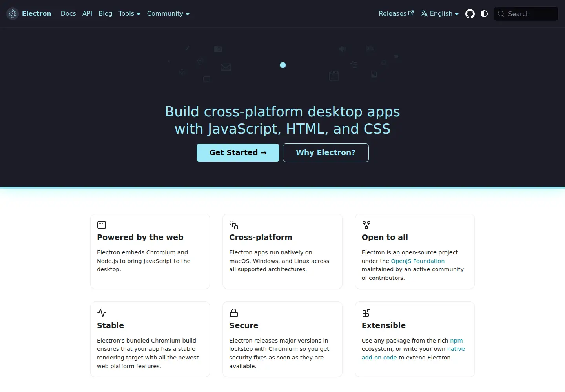This screenshot has height=392, width=565.
Task: Click the Get Started button
Action: (x=238, y=152)
